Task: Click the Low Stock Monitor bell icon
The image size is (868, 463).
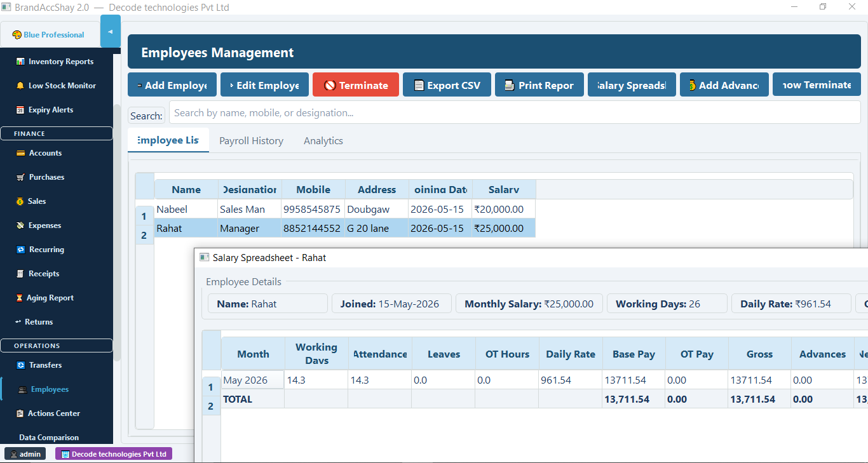Action: [20, 86]
